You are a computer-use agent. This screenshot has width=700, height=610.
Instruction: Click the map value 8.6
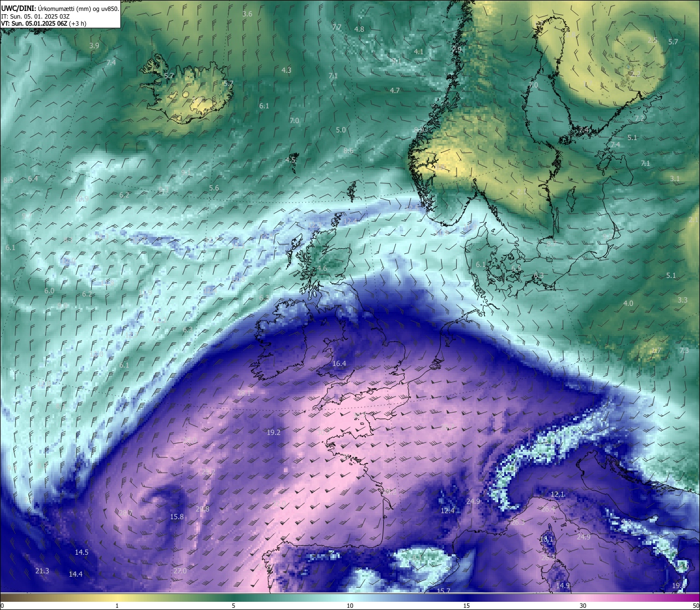[x=348, y=151]
